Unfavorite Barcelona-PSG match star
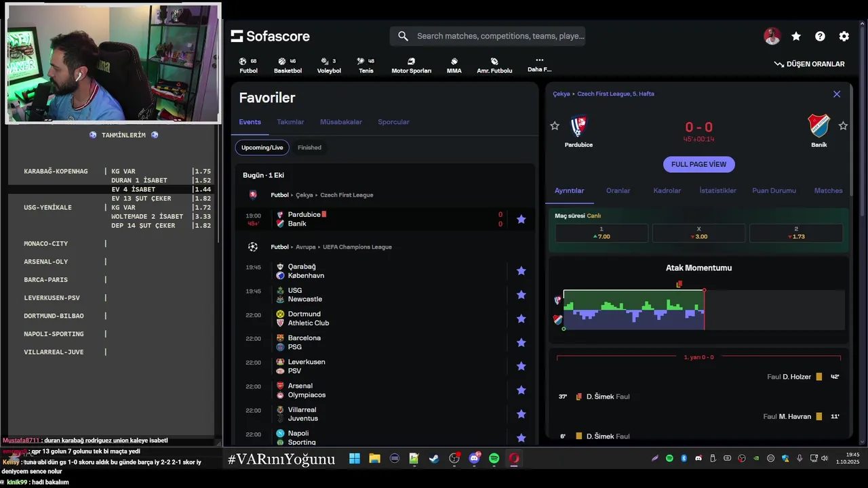Viewport: 868px width, 488px height. pyautogui.click(x=521, y=342)
